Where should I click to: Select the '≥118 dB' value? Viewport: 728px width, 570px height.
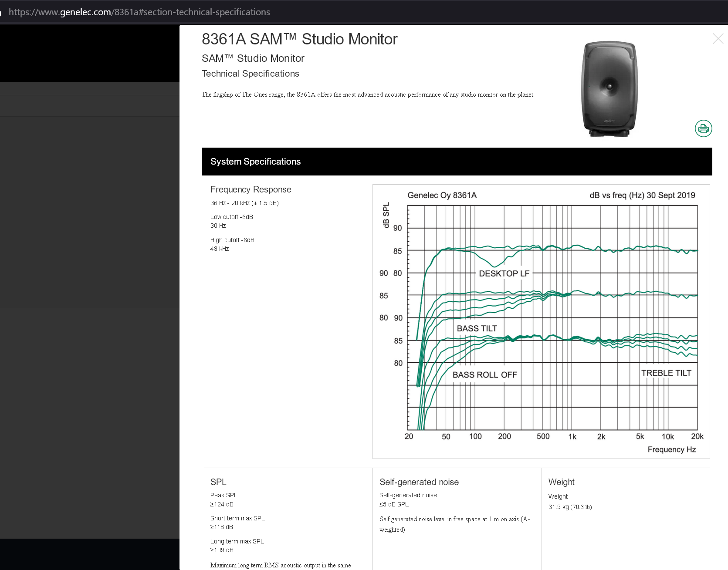point(222,527)
